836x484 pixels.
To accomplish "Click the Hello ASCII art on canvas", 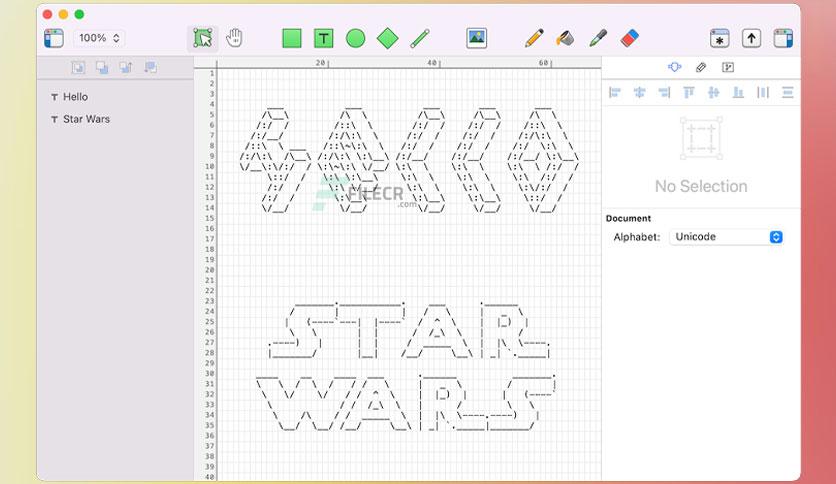I will (x=409, y=160).
